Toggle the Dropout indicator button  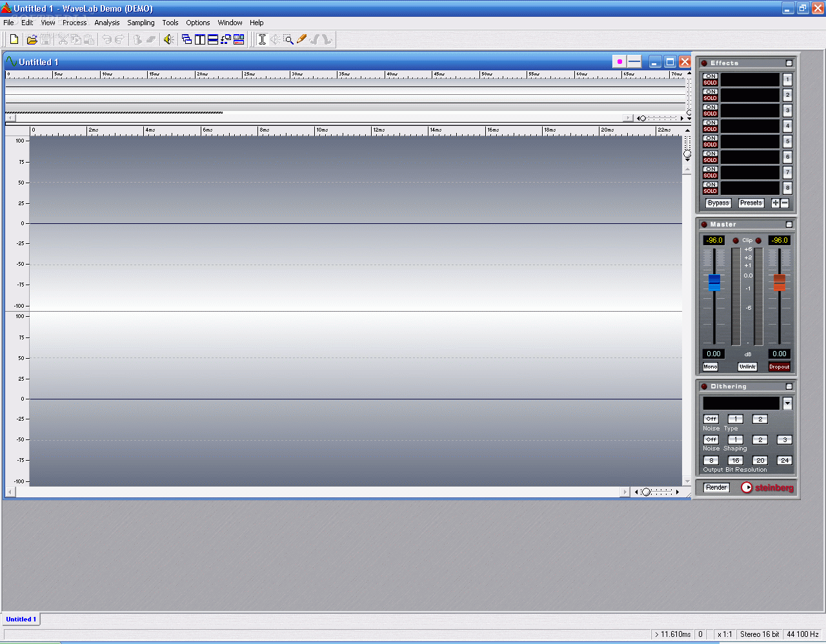coord(779,367)
